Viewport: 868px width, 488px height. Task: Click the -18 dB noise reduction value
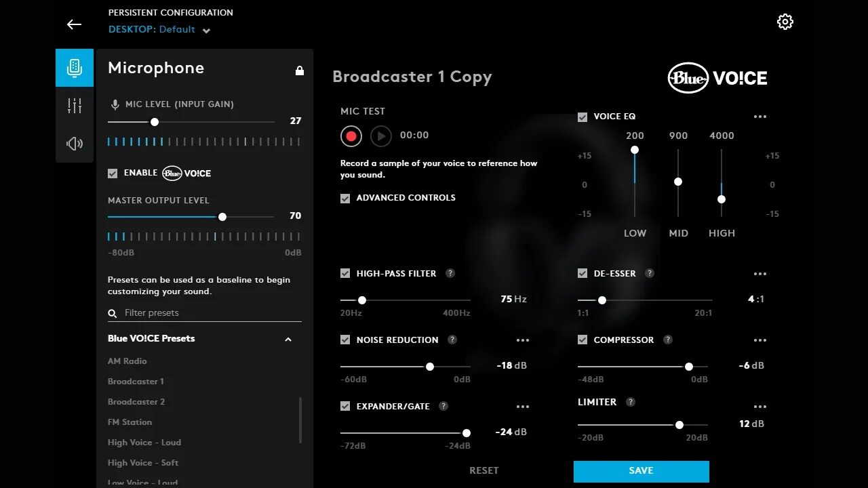[512, 365]
